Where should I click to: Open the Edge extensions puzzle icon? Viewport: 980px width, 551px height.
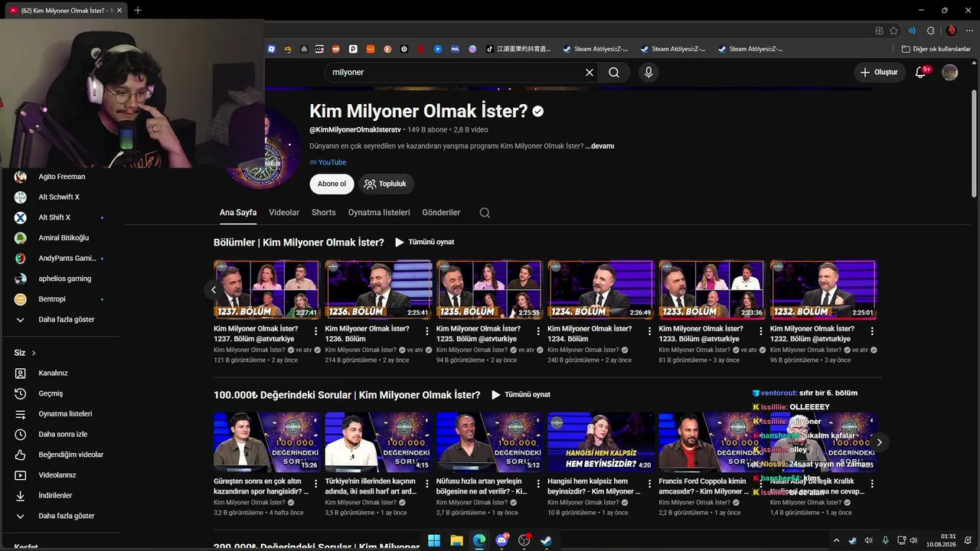931,31
